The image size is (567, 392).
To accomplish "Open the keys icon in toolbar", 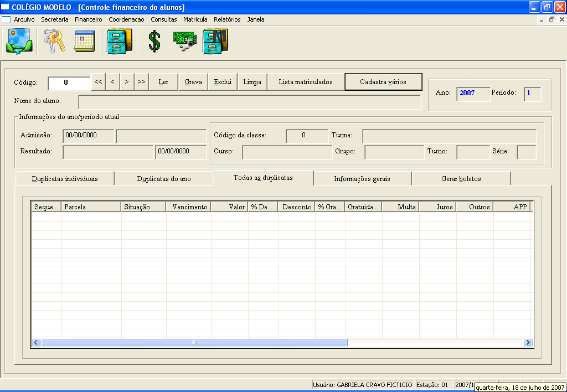I will 54,42.
